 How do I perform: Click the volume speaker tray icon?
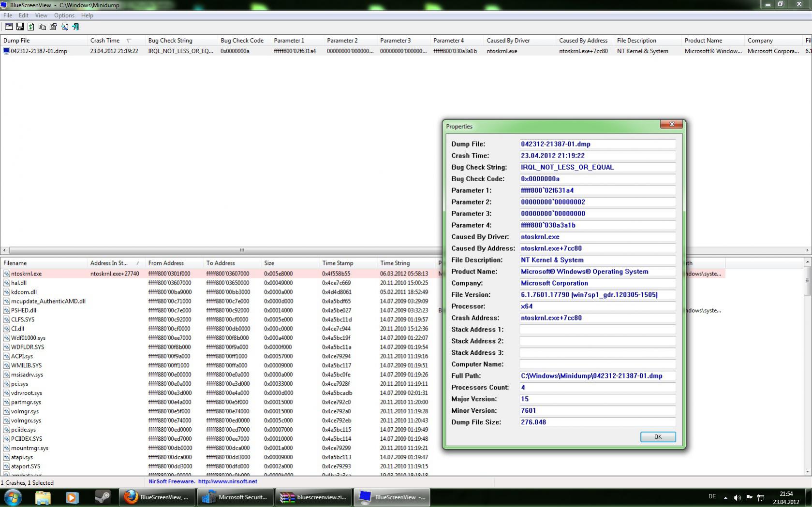click(737, 497)
